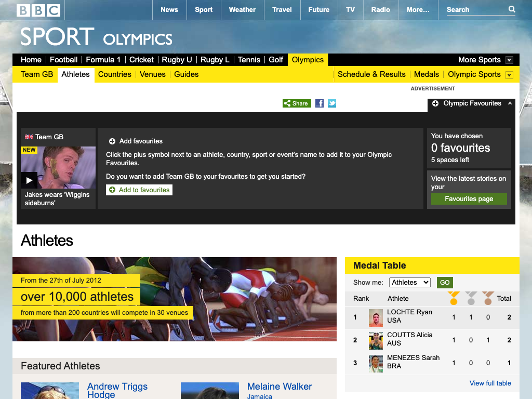Go to Football section
532x399 pixels.
point(64,60)
